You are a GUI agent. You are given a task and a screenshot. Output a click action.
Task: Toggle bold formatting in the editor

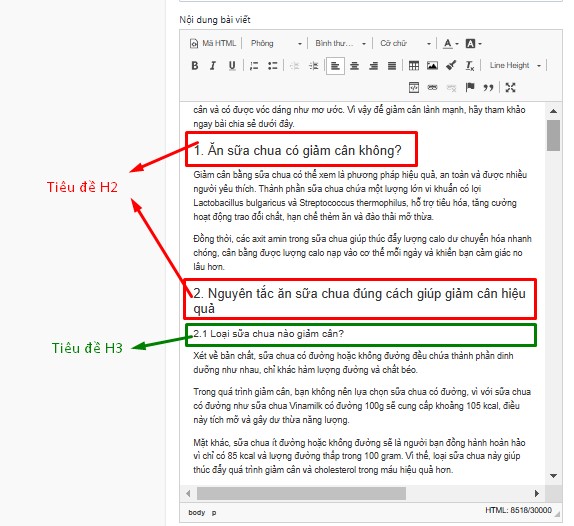(x=195, y=66)
